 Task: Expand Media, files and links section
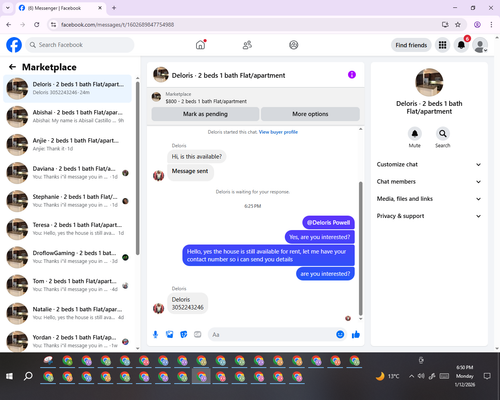coord(429,199)
